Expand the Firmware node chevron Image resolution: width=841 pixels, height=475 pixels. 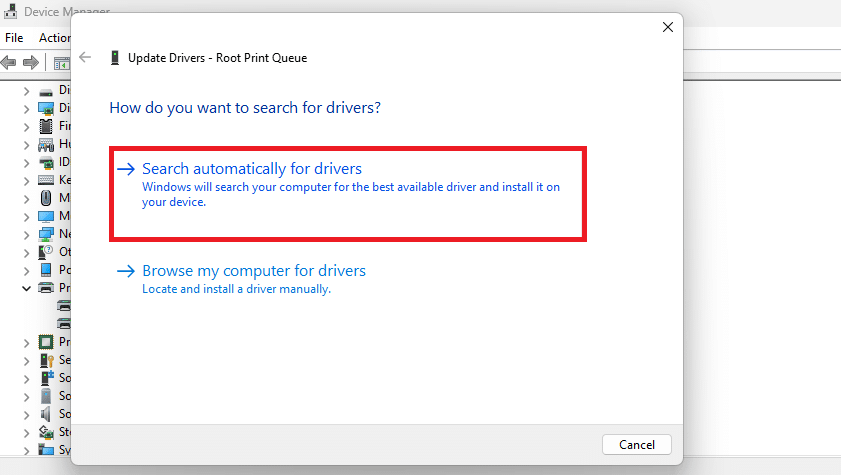click(x=26, y=127)
